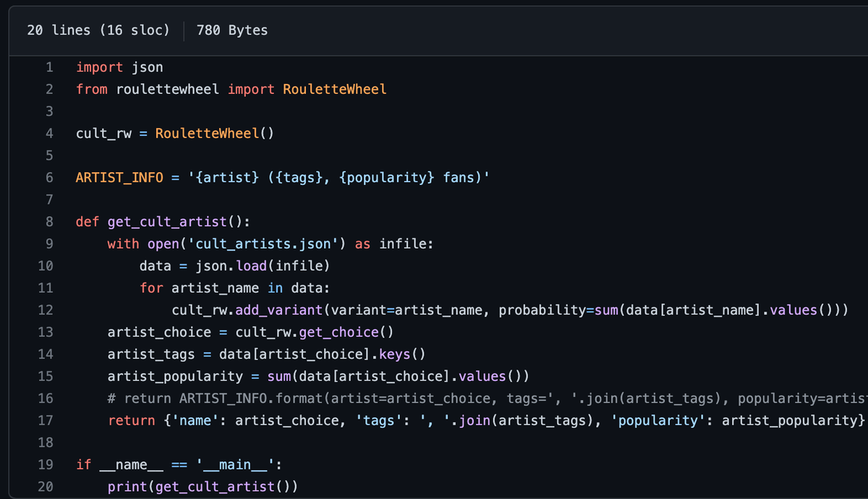Screen dimensions: 868x499
Task: Select line number 2 in gutter
Action: (48, 90)
